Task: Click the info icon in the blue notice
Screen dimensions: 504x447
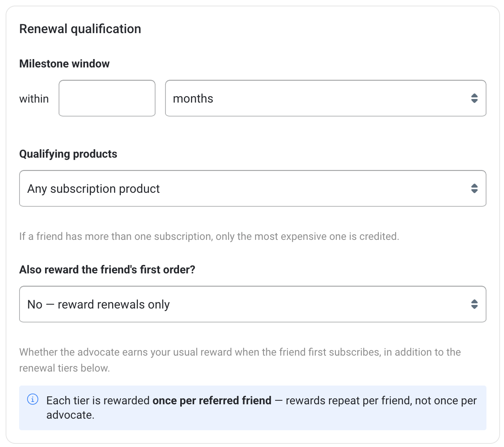Action: point(33,399)
